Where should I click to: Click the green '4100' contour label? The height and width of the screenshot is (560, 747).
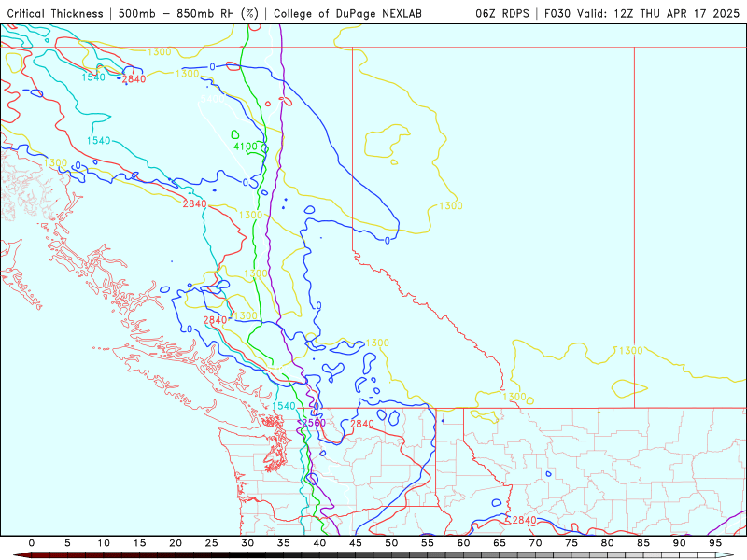coord(246,147)
